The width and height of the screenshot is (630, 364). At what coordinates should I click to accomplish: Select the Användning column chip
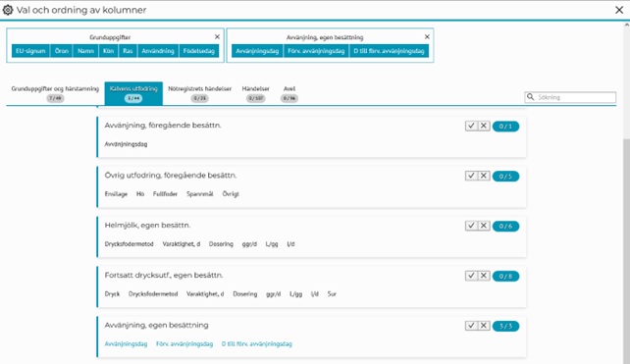click(x=158, y=51)
